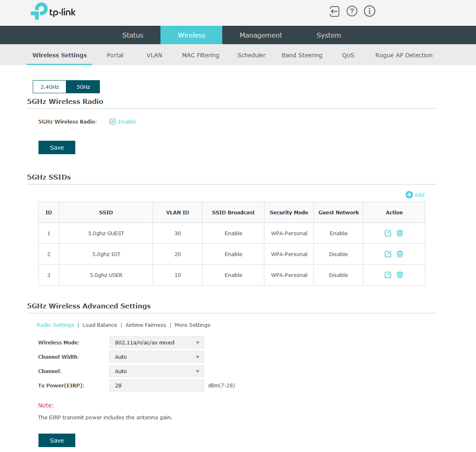476x452 pixels.
Task: Delete the 5.0ghz GUEST SSID
Action: 400,233
